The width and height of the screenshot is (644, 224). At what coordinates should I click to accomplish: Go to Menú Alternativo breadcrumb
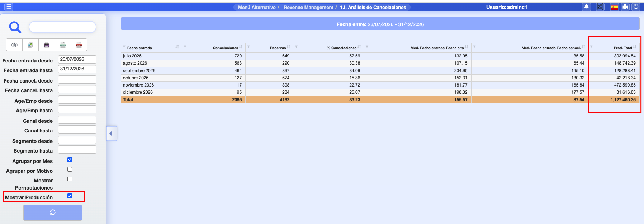click(257, 7)
